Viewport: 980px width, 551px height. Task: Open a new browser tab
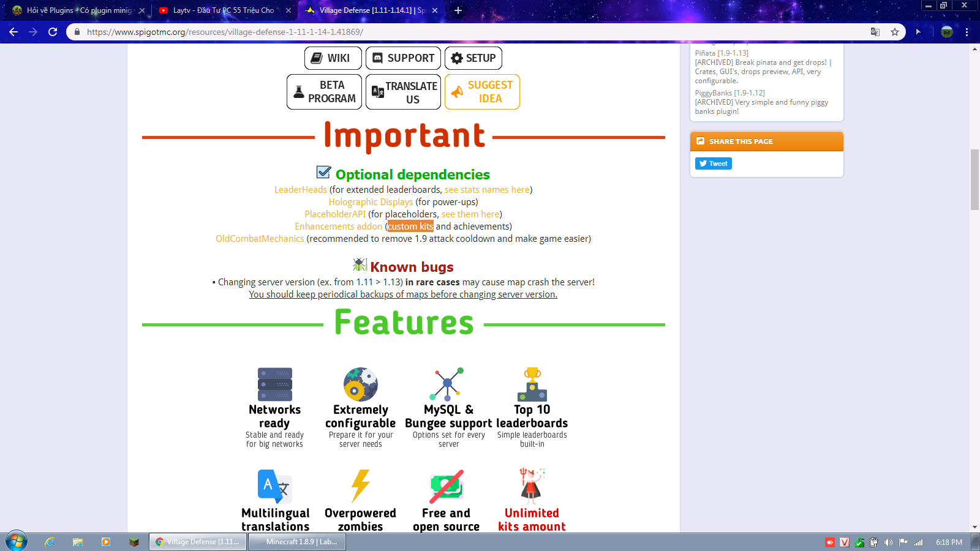pos(458,10)
